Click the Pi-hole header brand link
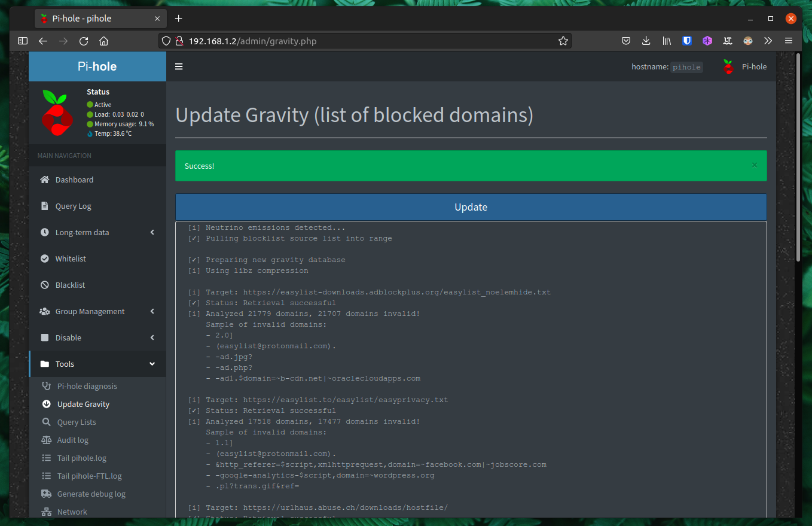This screenshot has height=526, width=812. [x=97, y=66]
